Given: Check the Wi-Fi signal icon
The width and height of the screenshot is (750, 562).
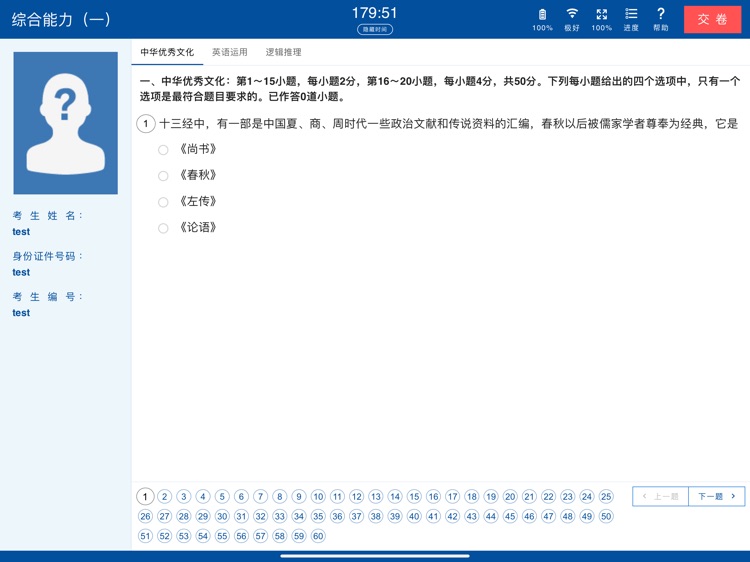Looking at the screenshot, I should click(572, 13).
